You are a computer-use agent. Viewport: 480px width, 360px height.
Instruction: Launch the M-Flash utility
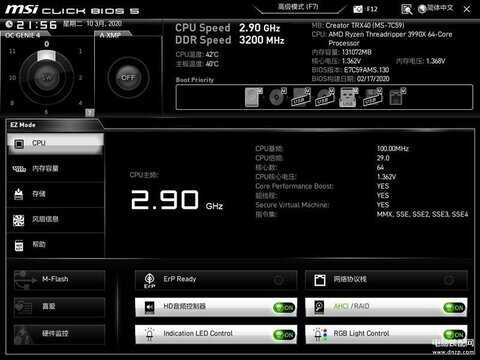59,279
